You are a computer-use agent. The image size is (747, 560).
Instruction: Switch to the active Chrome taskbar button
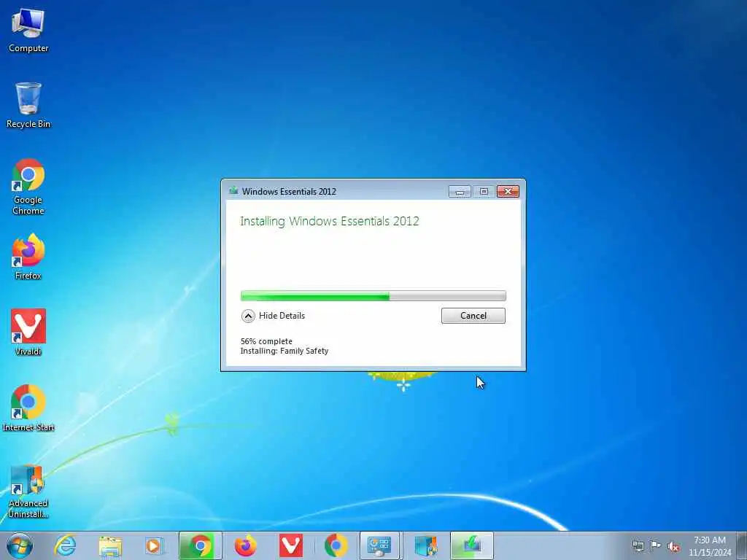[201, 545]
